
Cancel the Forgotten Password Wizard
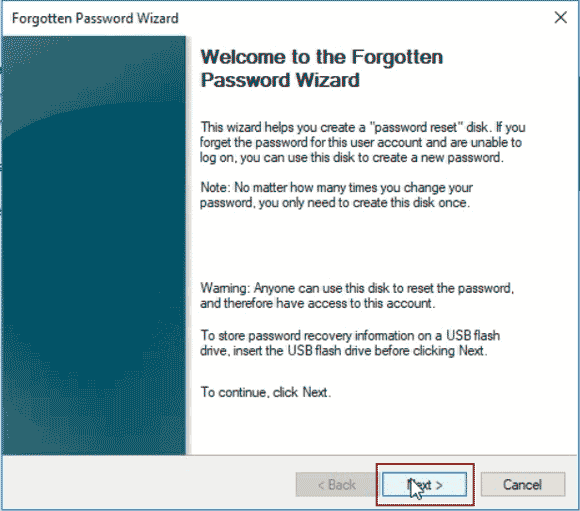tap(523, 484)
